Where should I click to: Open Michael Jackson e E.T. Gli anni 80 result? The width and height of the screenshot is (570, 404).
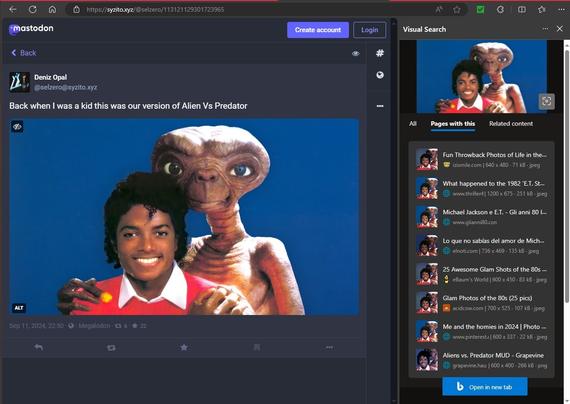481,217
